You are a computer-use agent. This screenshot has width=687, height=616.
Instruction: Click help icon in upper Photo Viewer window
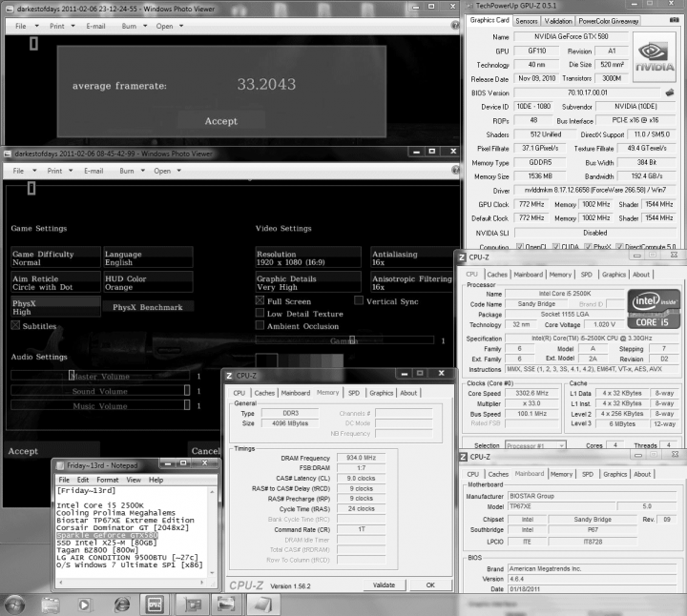click(455, 26)
